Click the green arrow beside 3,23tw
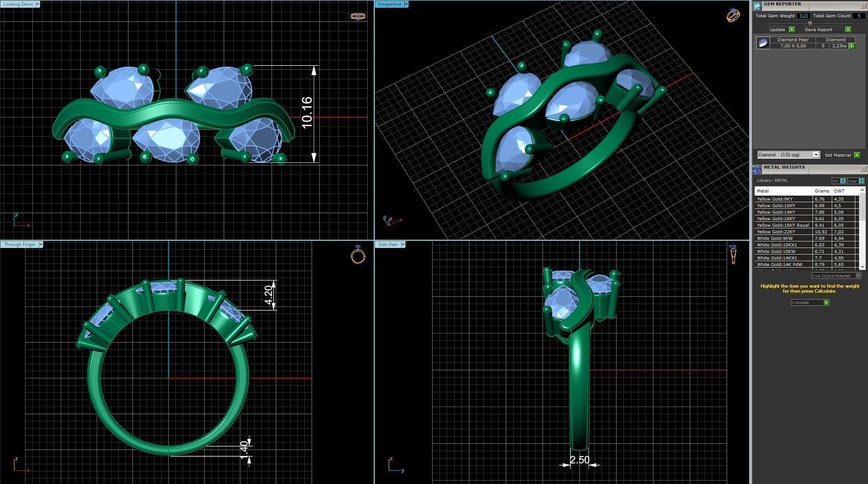This screenshot has width=868, height=484. (852, 46)
